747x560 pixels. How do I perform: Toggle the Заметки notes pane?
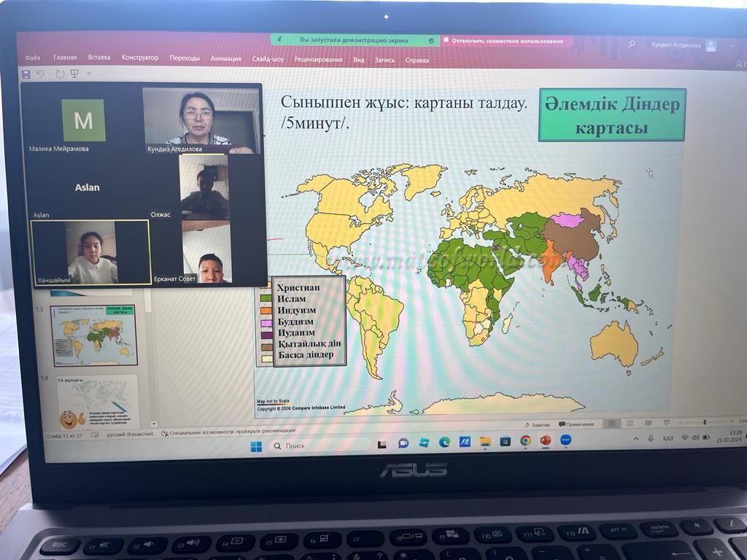coord(537,424)
